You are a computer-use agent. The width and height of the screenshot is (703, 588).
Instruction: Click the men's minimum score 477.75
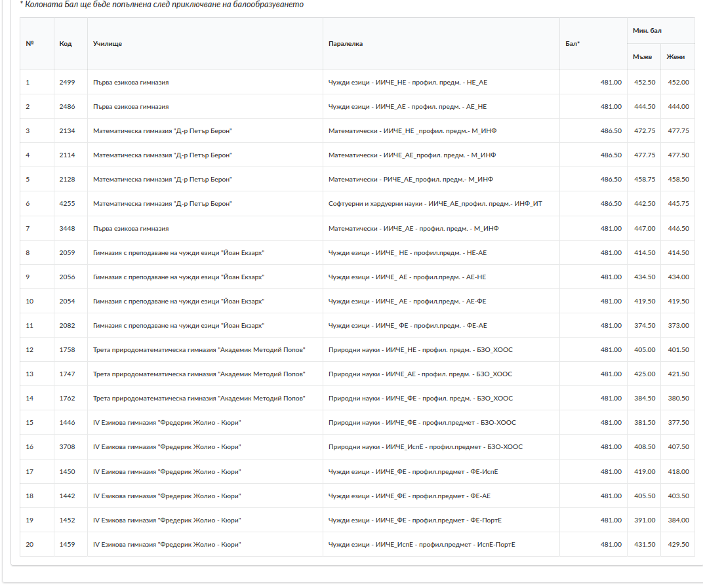(643, 155)
